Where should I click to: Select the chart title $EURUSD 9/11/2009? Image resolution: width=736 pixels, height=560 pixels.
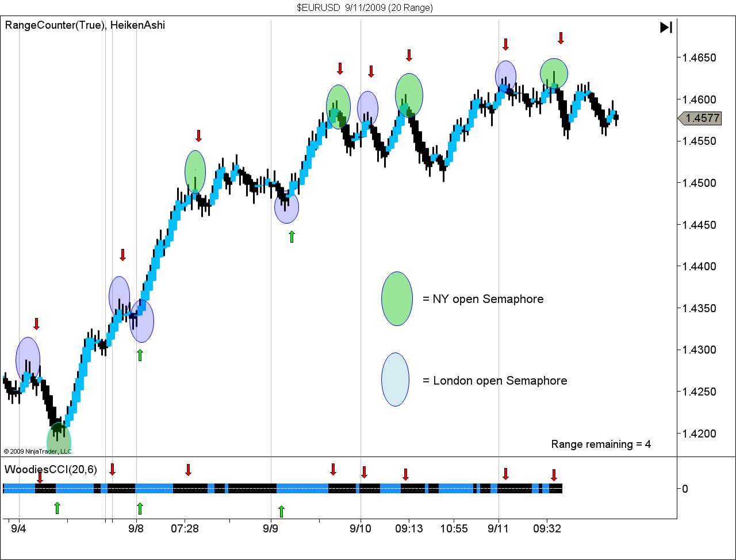(365, 7)
